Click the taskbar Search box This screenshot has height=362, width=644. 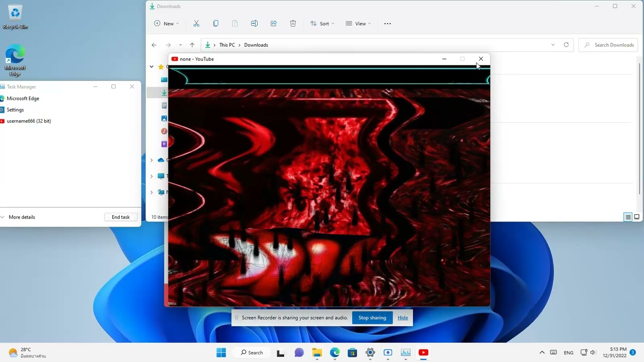point(252,352)
